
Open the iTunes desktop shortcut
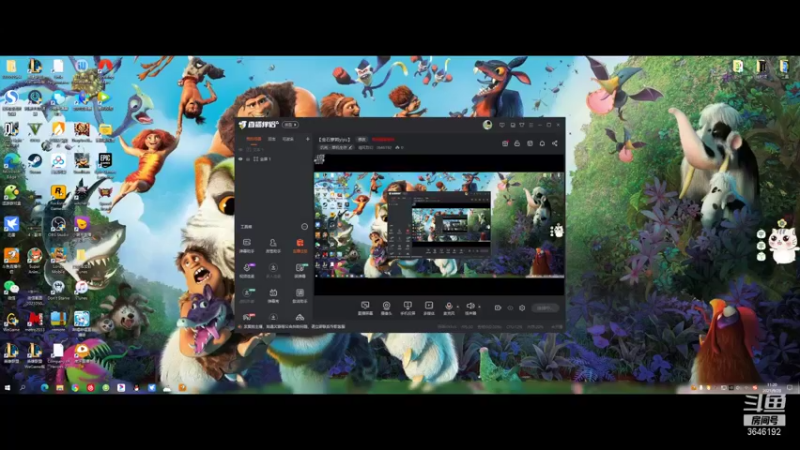click(82, 289)
